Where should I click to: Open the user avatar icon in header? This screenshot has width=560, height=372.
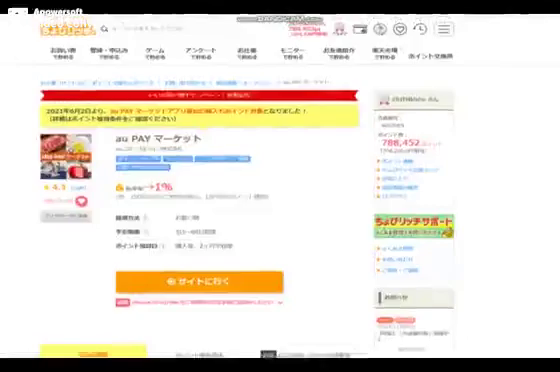340,29
